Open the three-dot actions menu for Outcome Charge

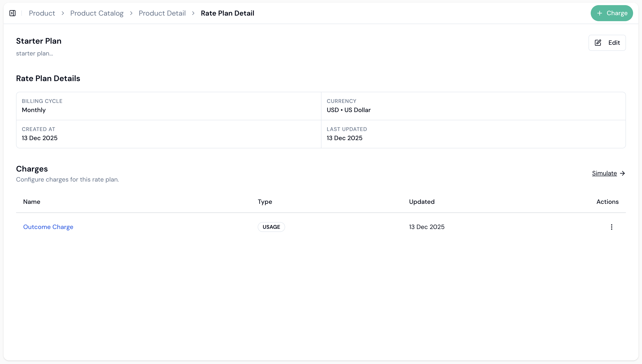tap(611, 227)
